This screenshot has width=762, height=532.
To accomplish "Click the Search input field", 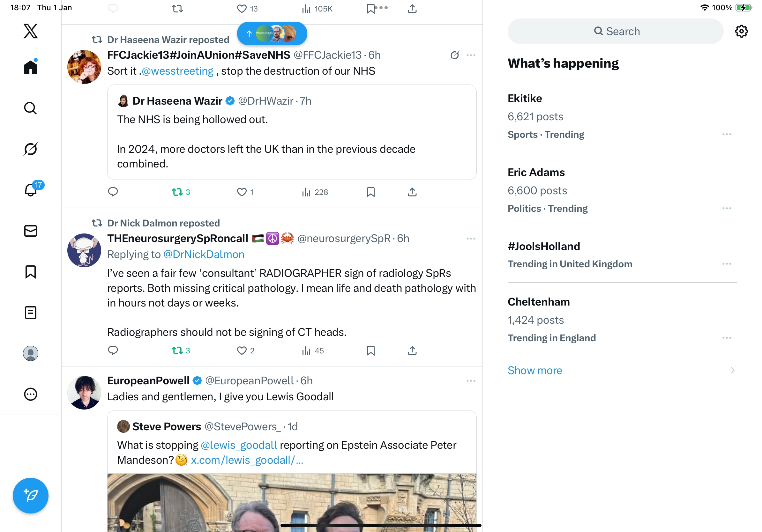I will [615, 32].
